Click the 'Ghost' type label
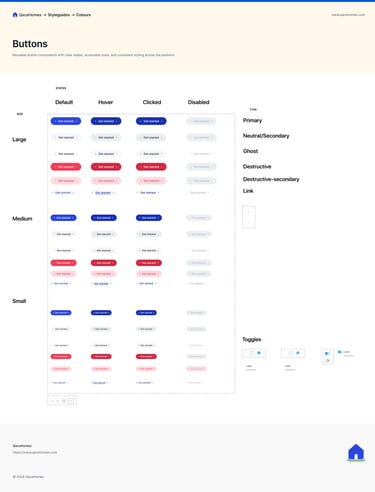The height and width of the screenshot is (492, 375). pos(250,151)
